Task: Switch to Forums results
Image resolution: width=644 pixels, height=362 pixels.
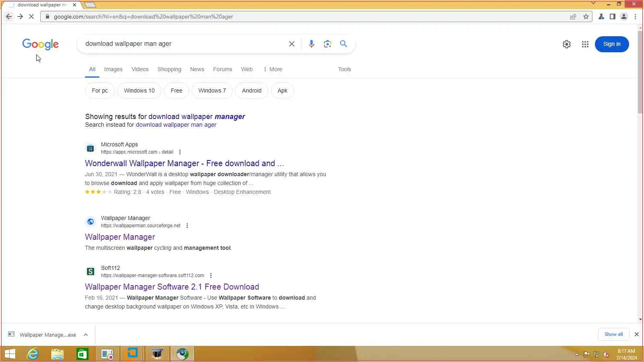Action: coord(223,69)
